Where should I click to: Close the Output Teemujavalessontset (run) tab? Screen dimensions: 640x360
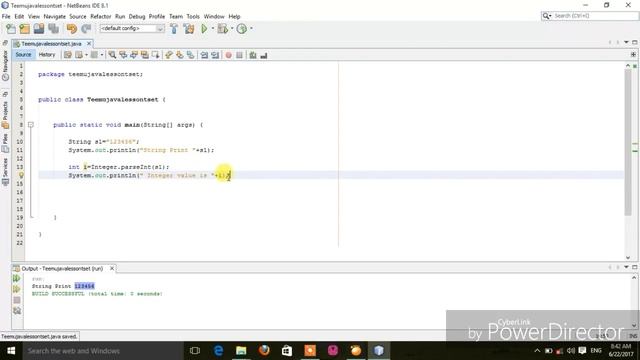click(x=112, y=268)
